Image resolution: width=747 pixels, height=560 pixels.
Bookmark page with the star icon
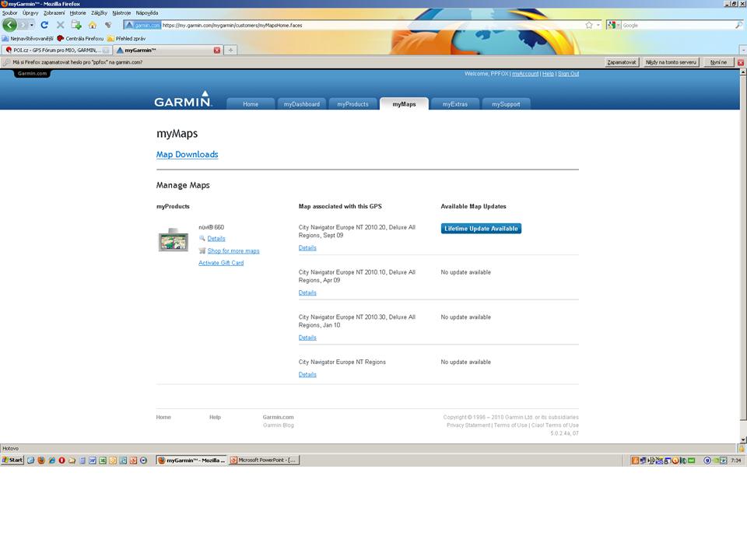[x=589, y=25]
